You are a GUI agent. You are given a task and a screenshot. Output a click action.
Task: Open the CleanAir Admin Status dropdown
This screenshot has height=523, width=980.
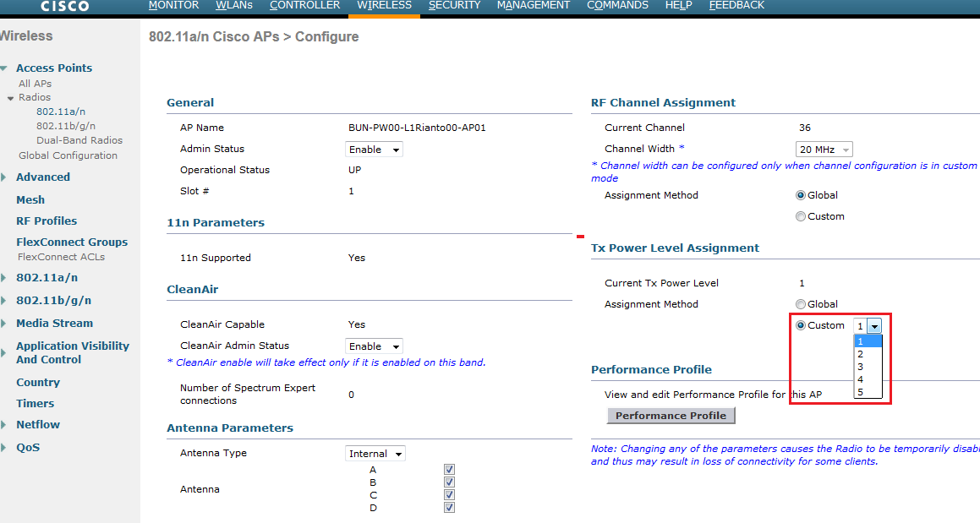374,346
